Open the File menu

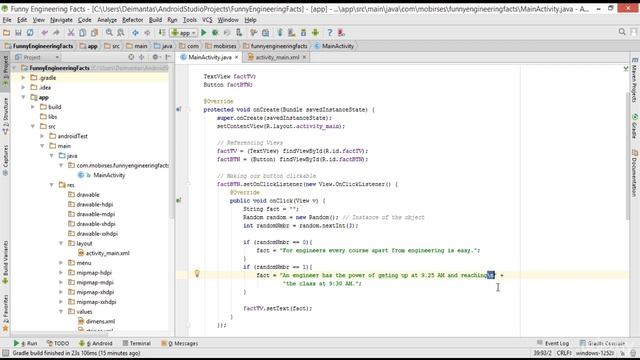point(7,20)
